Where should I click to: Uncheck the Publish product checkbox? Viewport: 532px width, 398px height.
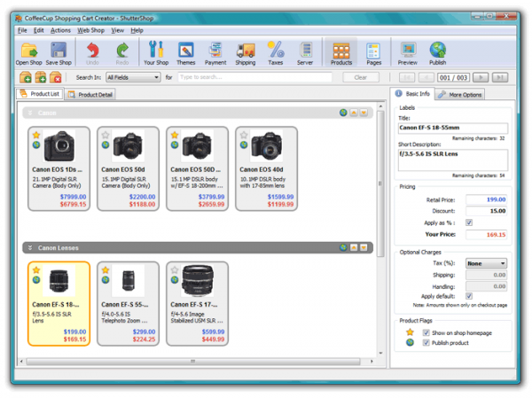pyautogui.click(x=426, y=342)
